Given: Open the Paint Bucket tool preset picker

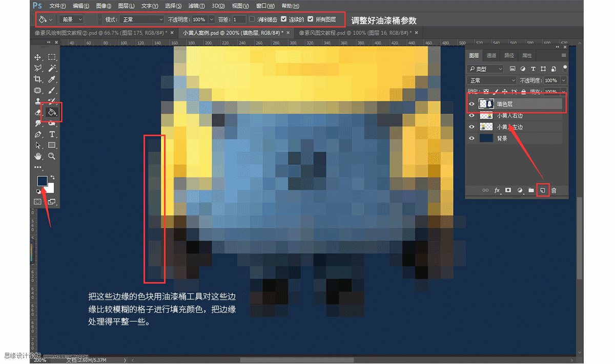Looking at the screenshot, I should pos(46,19).
